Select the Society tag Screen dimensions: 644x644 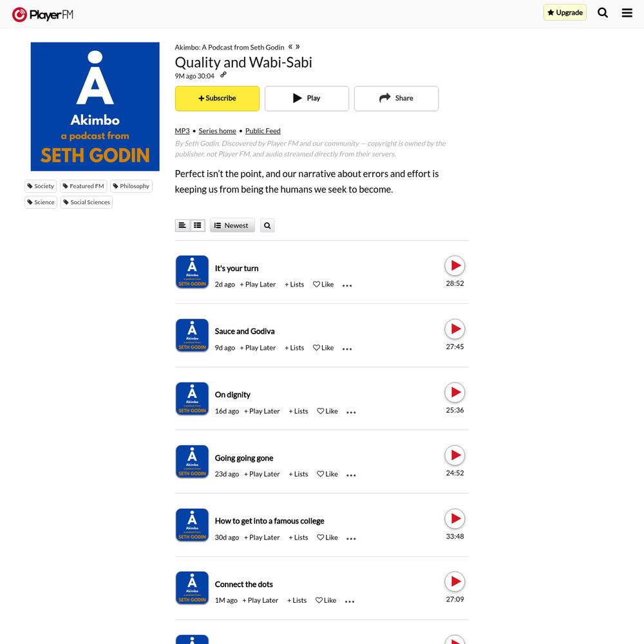tap(41, 186)
